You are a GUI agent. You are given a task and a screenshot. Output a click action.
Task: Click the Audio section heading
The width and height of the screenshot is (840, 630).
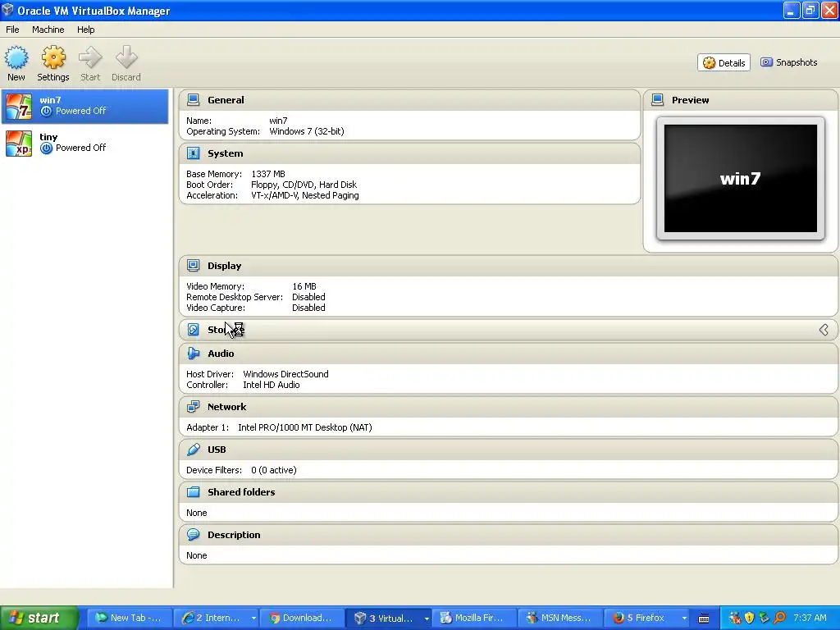click(221, 354)
